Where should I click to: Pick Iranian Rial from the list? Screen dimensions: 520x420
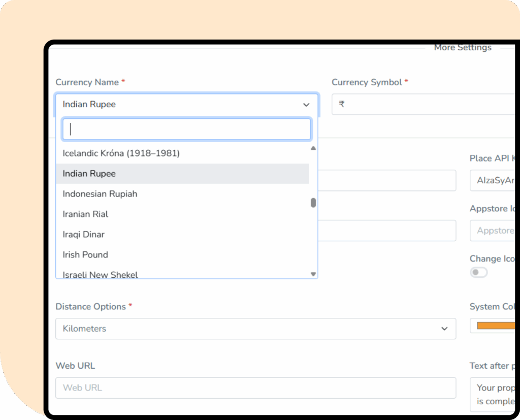point(182,214)
